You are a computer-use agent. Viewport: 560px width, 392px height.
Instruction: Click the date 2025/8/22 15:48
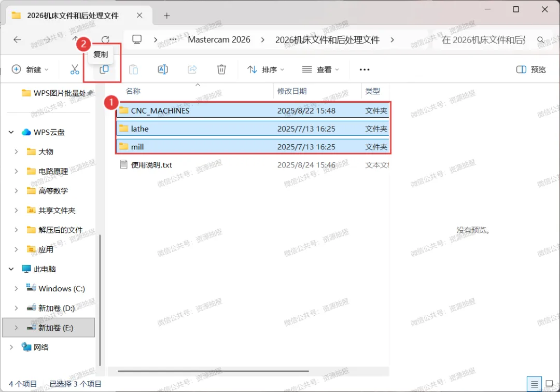tap(306, 110)
